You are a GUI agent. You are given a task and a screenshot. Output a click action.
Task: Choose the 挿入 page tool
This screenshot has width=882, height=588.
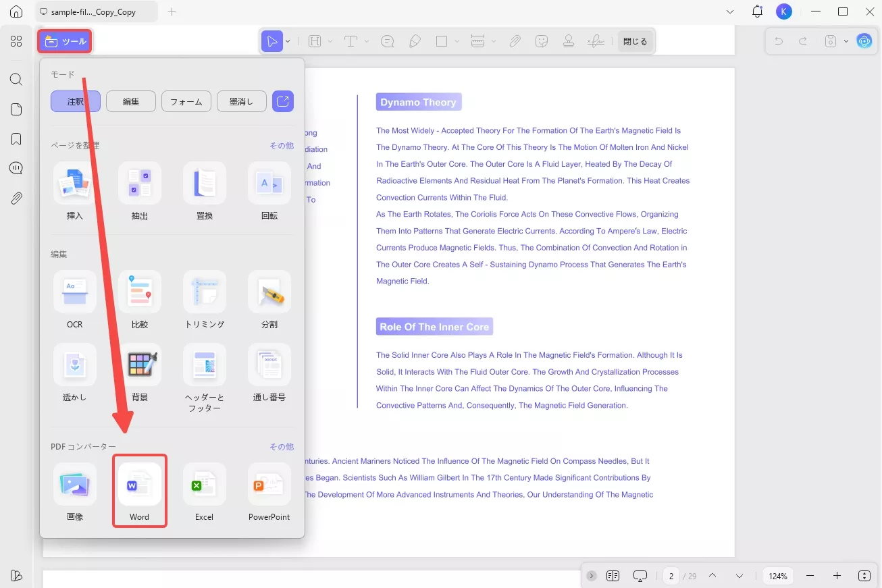point(75,192)
